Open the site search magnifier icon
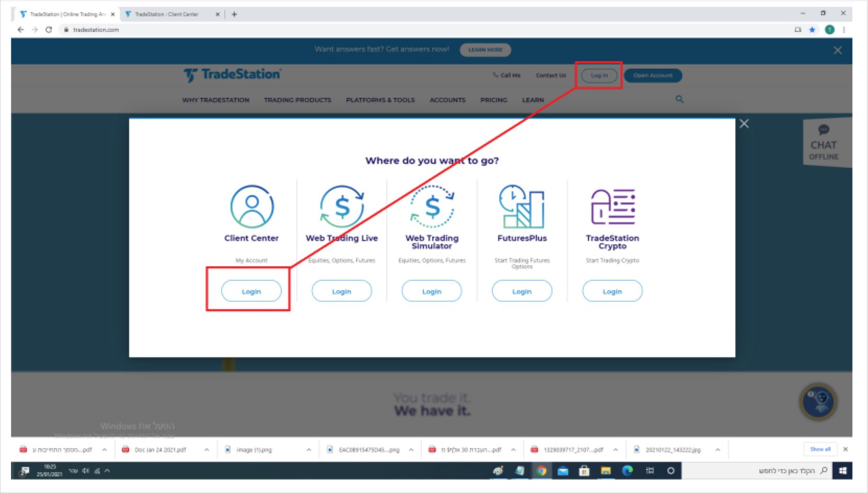 click(679, 99)
